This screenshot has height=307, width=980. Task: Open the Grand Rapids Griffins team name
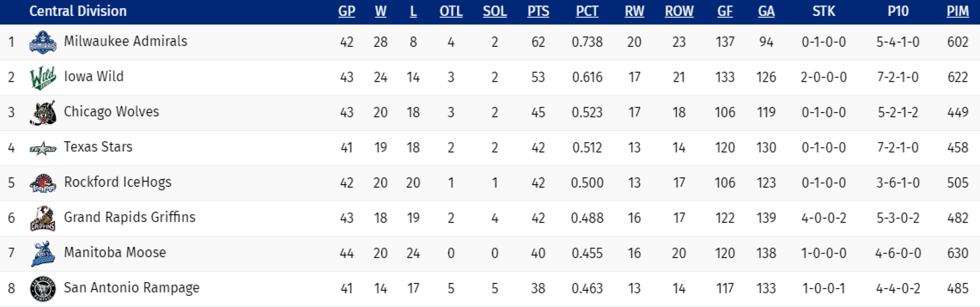point(129,217)
